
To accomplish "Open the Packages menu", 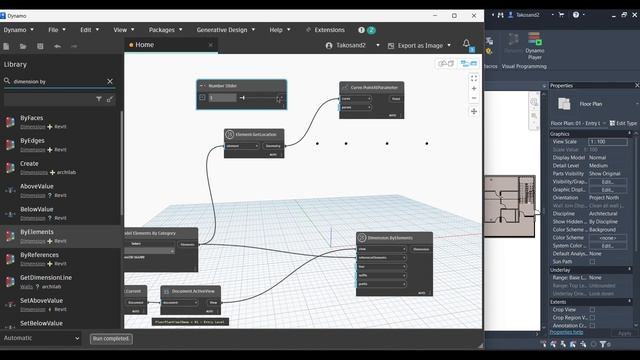I will pos(165,30).
